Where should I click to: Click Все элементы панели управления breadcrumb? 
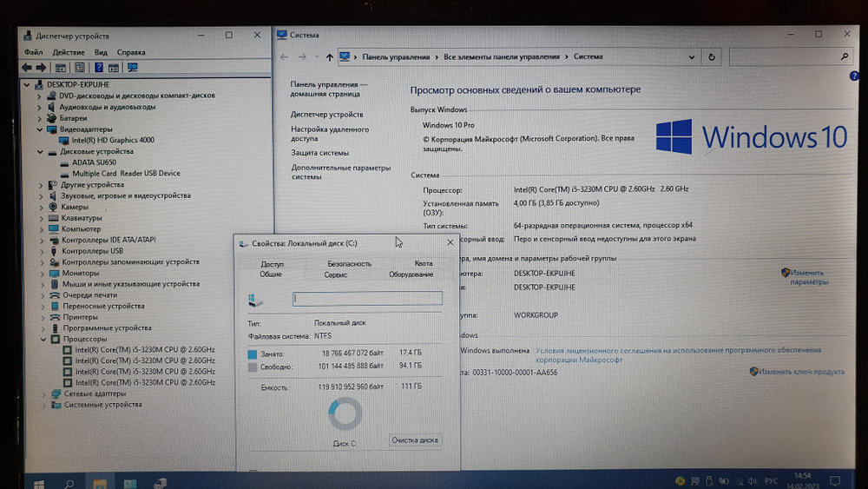pos(501,56)
